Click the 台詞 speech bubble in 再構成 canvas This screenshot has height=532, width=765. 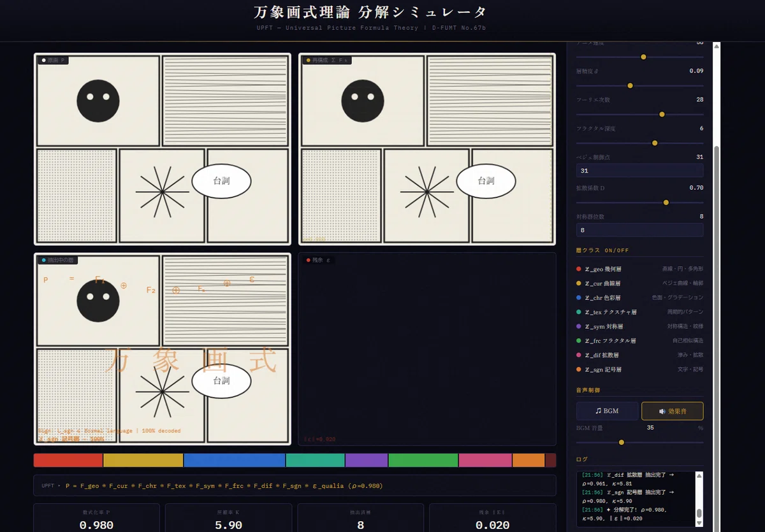pyautogui.click(x=486, y=181)
